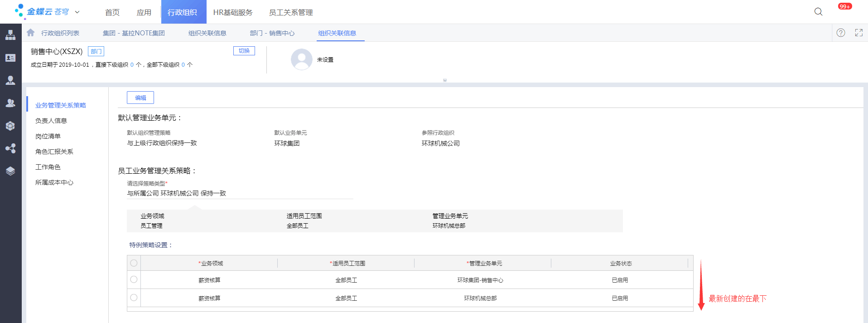Switch to HR基础服务 menu

tap(233, 12)
